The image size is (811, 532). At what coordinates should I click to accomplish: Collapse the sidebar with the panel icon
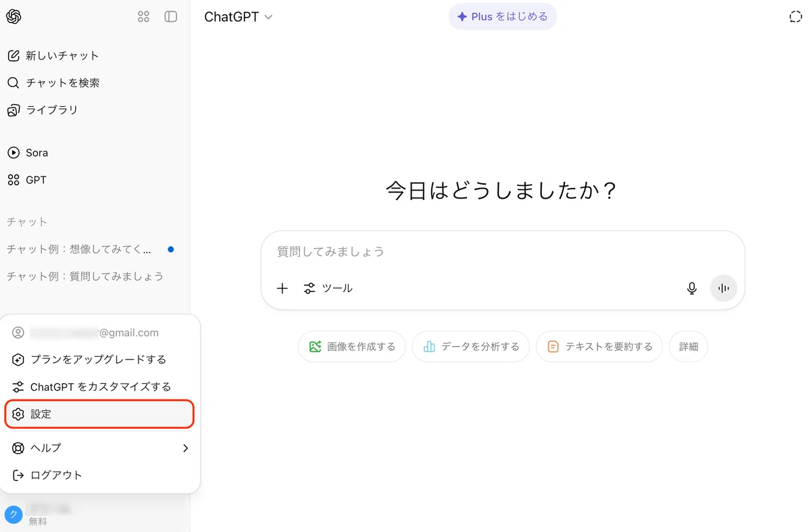coord(171,17)
